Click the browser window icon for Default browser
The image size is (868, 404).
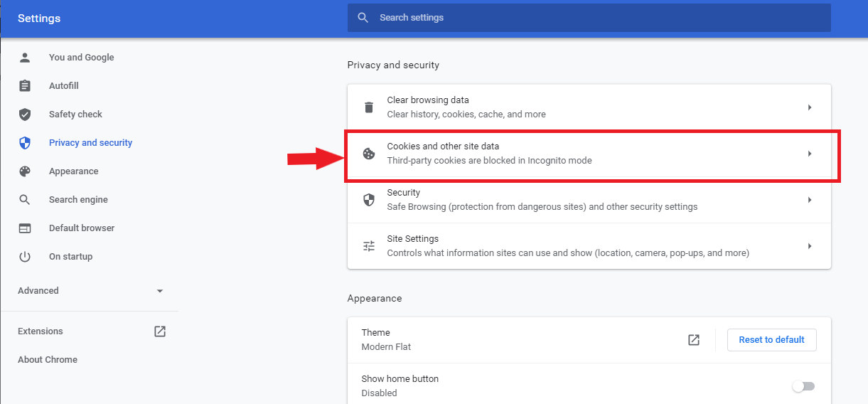coord(25,228)
